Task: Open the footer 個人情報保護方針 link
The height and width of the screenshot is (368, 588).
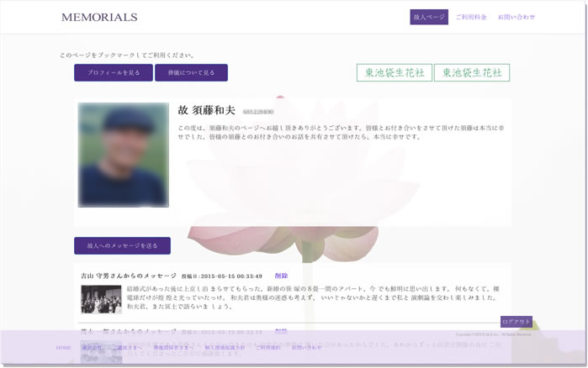Action: (225, 348)
